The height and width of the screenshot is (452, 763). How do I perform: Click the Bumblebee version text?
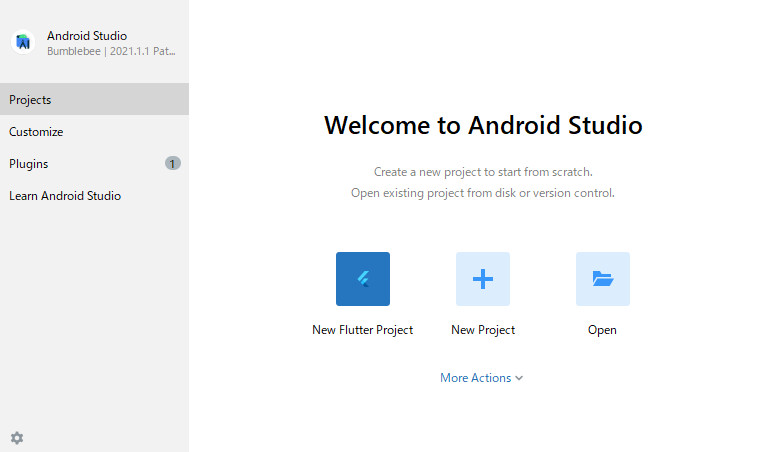(x=111, y=51)
